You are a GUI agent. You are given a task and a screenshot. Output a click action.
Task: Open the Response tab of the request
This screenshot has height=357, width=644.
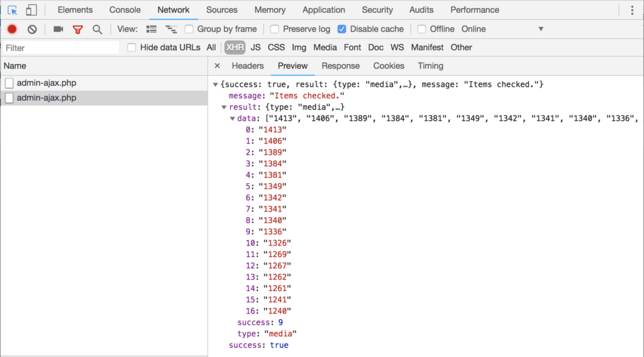[x=340, y=66]
